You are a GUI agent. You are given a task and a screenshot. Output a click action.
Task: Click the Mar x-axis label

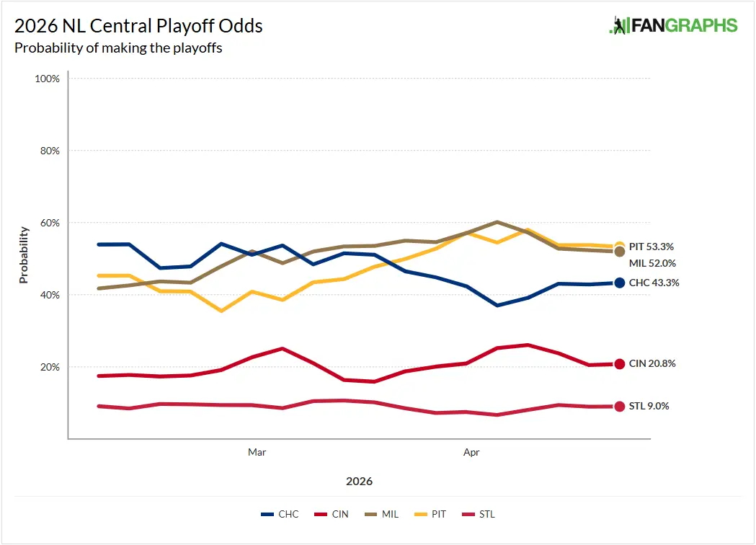[x=257, y=452]
